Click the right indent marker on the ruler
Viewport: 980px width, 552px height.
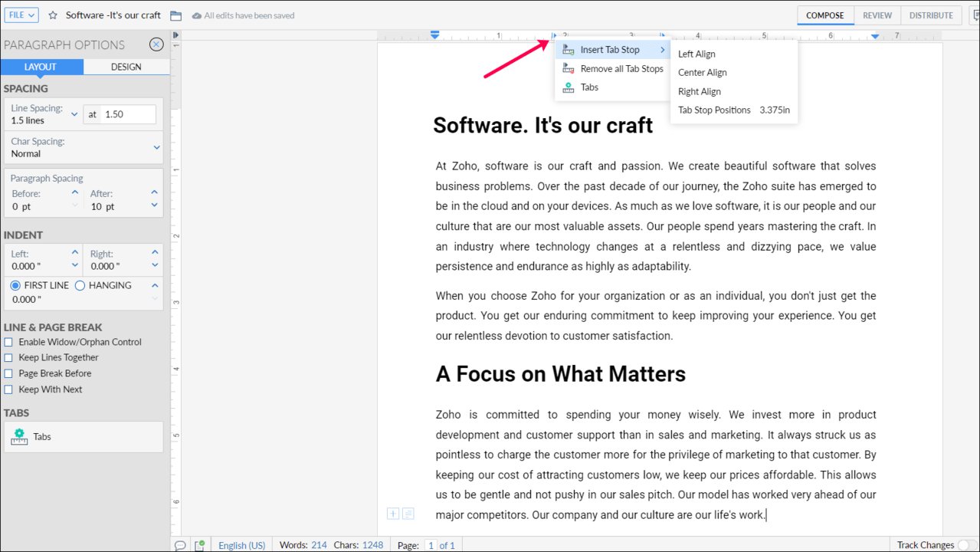pyautogui.click(x=875, y=36)
